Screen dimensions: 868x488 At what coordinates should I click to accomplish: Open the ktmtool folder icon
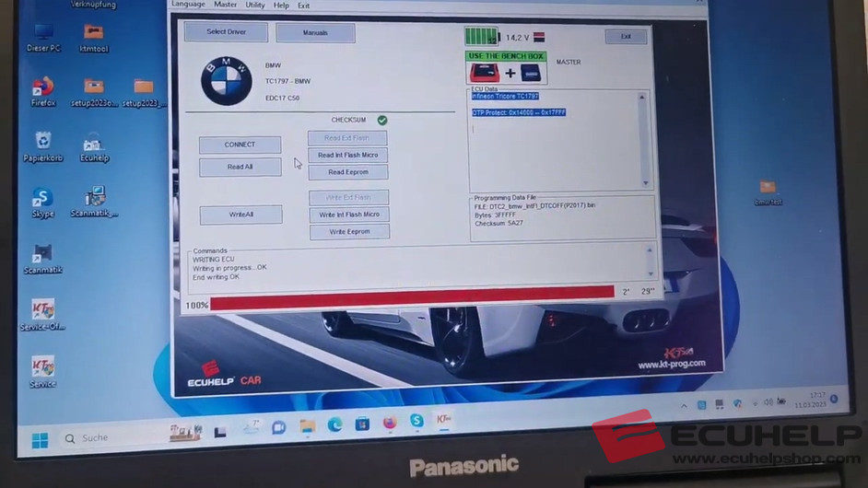(94, 38)
